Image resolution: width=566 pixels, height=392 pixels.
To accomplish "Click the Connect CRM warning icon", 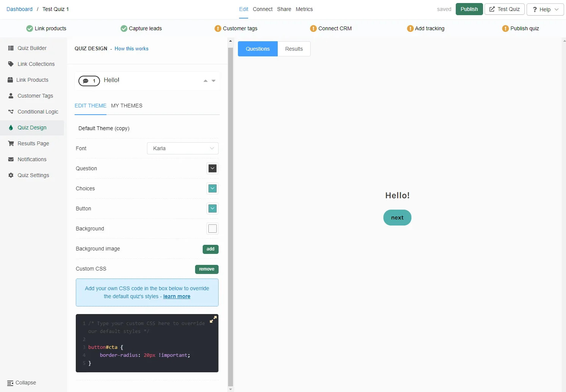I will (x=313, y=28).
